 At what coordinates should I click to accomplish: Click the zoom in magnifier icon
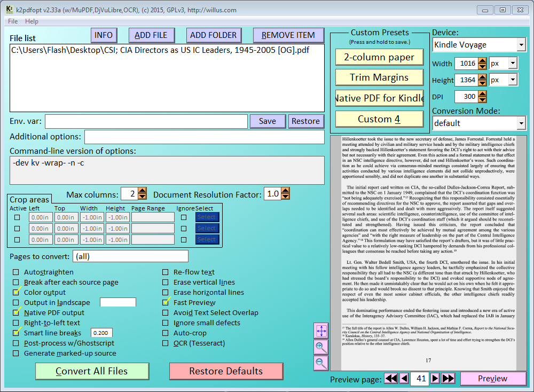[321, 347]
